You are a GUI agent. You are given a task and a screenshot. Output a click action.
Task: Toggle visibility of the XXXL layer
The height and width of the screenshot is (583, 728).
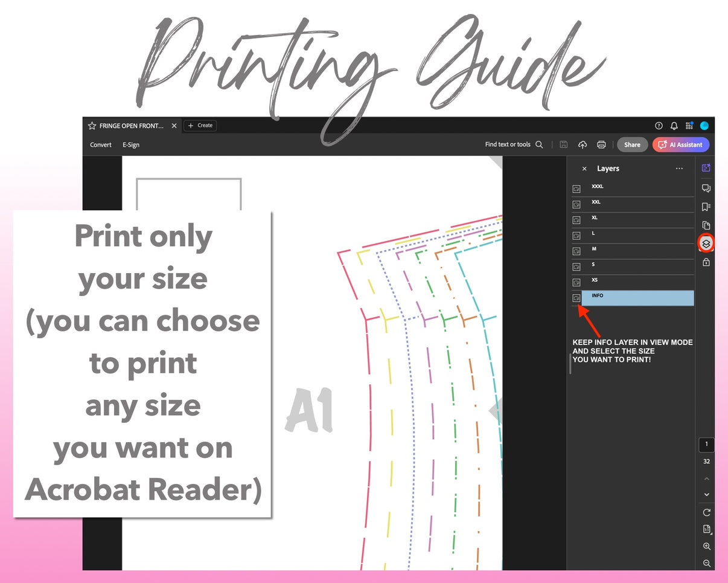(x=576, y=188)
